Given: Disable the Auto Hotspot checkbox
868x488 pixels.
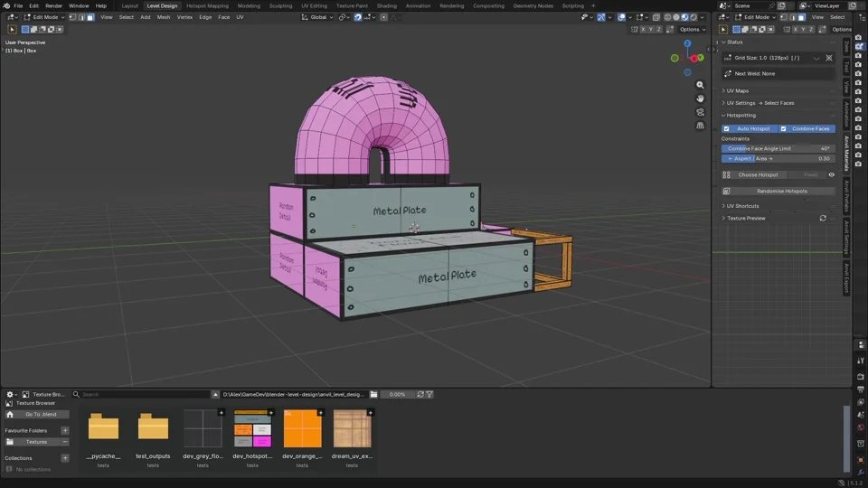Looking at the screenshot, I should click(727, 129).
